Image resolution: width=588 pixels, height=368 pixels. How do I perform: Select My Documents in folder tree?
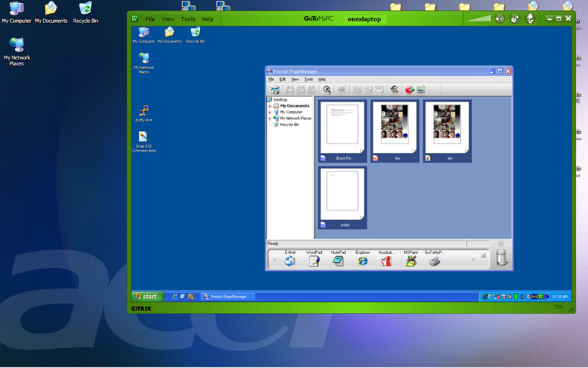coord(295,106)
